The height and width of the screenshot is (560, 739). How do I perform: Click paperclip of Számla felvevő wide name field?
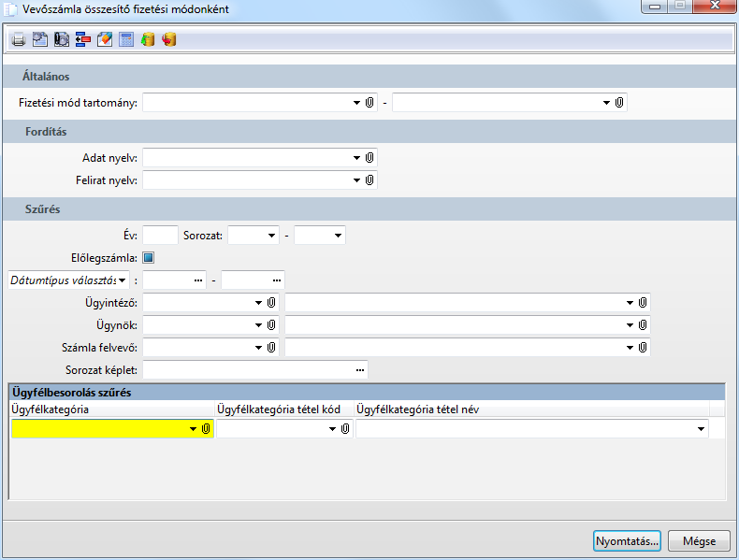point(643,348)
